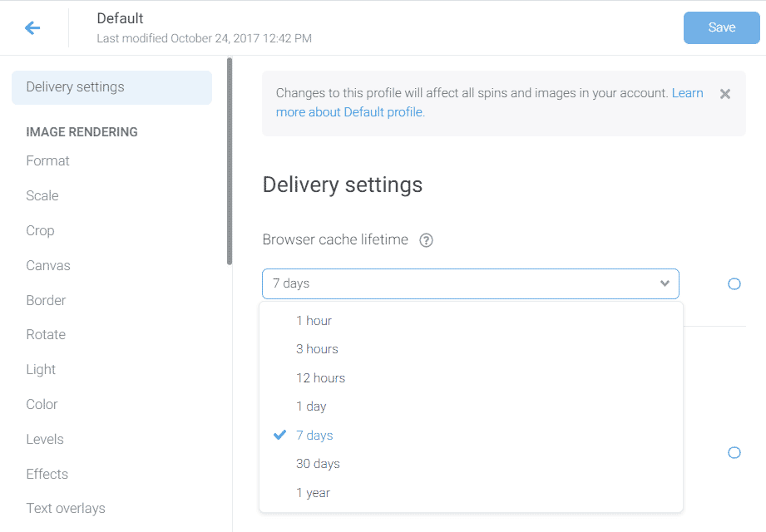
Task: Click the checkmark beside 7 days
Action: pyautogui.click(x=280, y=436)
